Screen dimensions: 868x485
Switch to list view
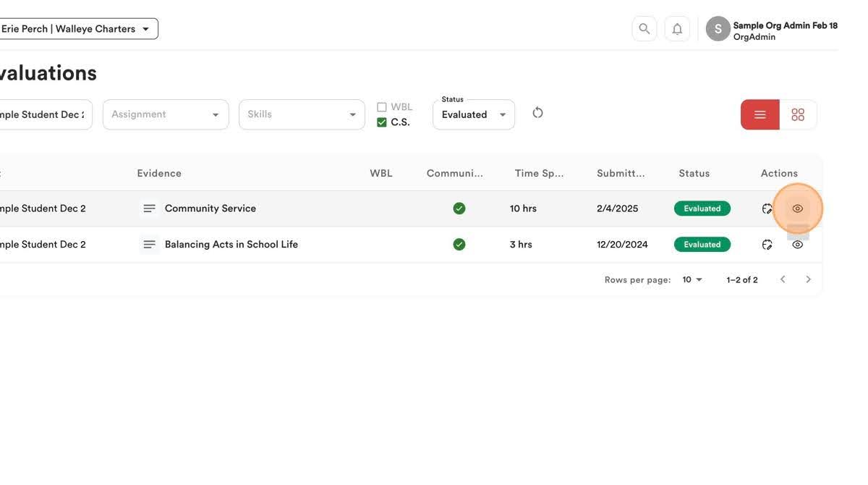pyautogui.click(x=760, y=114)
